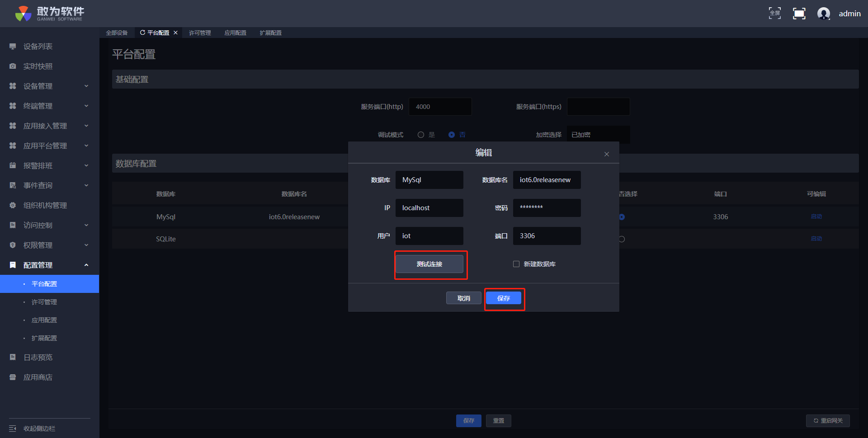Click the 测试连接 button
Viewport: 868px width, 438px height.
(429, 264)
